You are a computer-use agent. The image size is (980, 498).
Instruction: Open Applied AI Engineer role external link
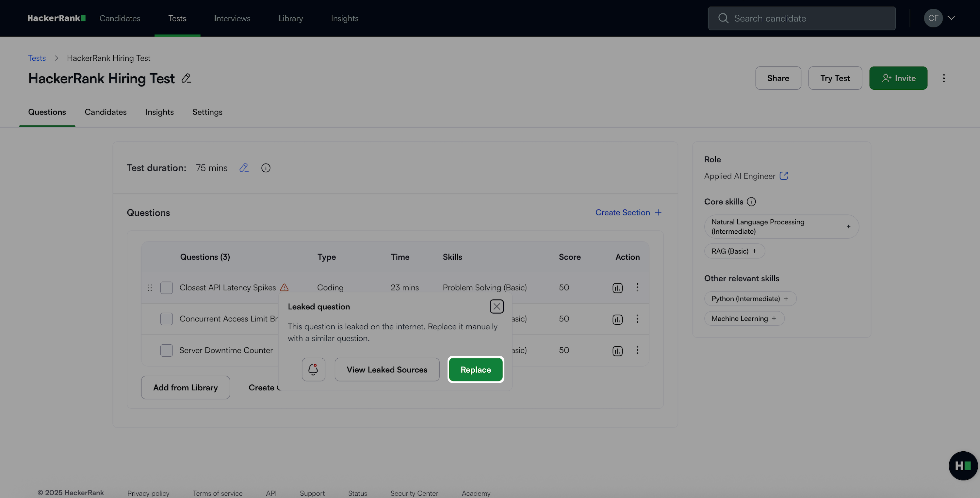click(784, 176)
